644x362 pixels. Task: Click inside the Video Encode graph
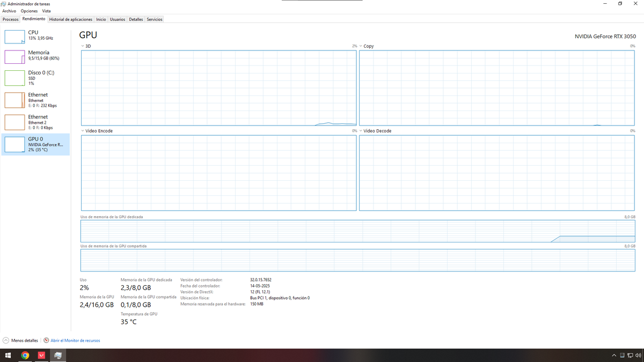[218, 173]
